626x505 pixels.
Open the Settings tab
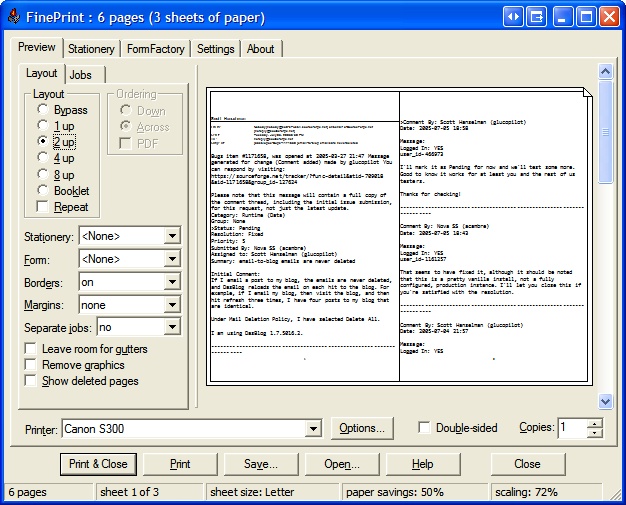(x=216, y=49)
